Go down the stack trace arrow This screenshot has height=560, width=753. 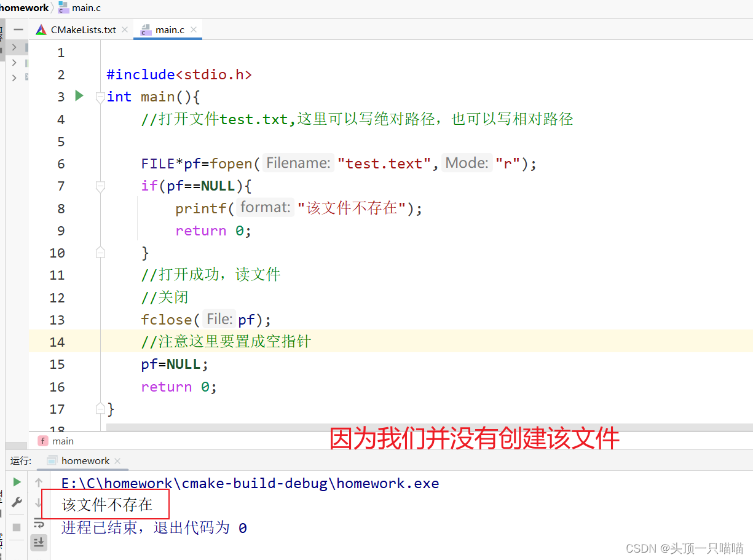coord(39,503)
